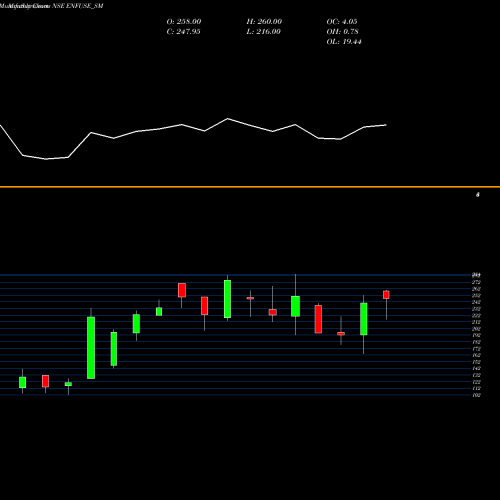
Task: Click the white indicator line peak
Action: [228, 119]
